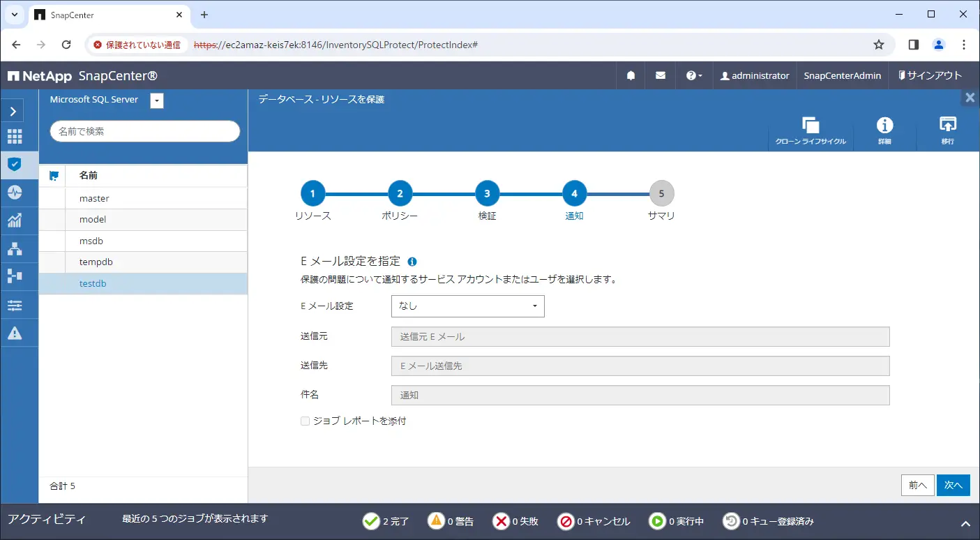Viewport: 980px width, 540px height.
Task: Click the mail envelope icon in header
Action: [661, 75]
